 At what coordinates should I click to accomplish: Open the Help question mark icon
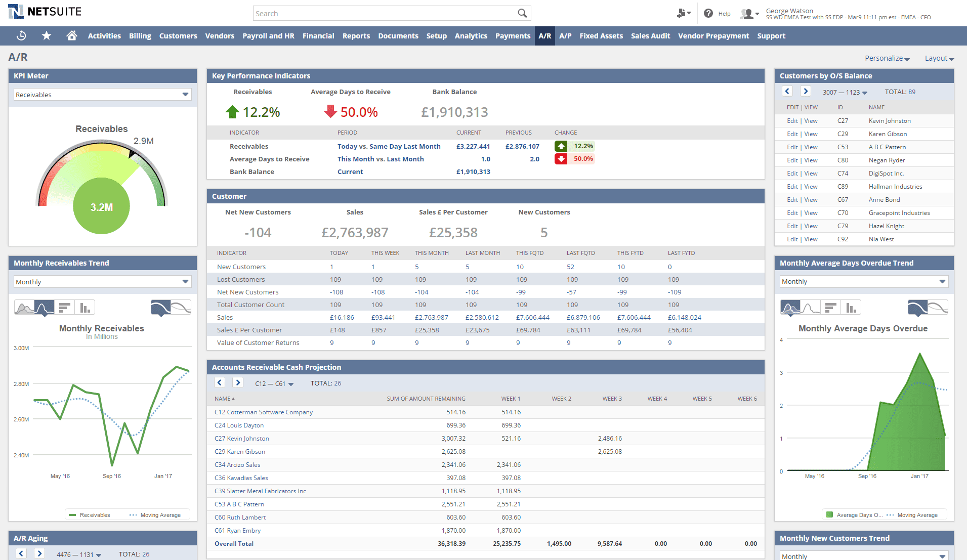pyautogui.click(x=708, y=13)
